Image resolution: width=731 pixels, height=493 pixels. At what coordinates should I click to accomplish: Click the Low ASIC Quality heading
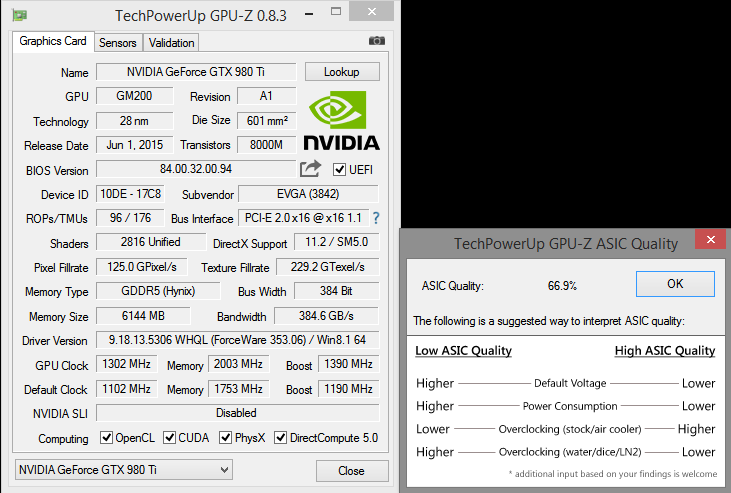click(x=463, y=350)
